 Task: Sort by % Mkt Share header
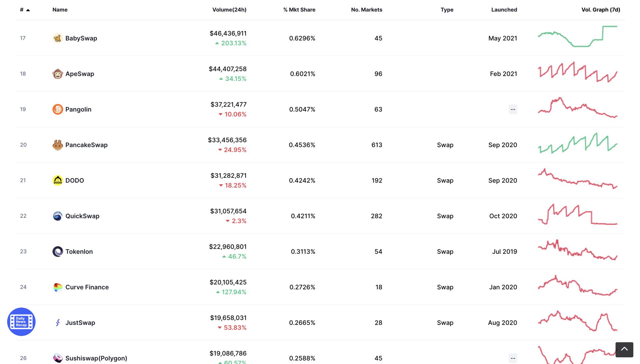[299, 10]
